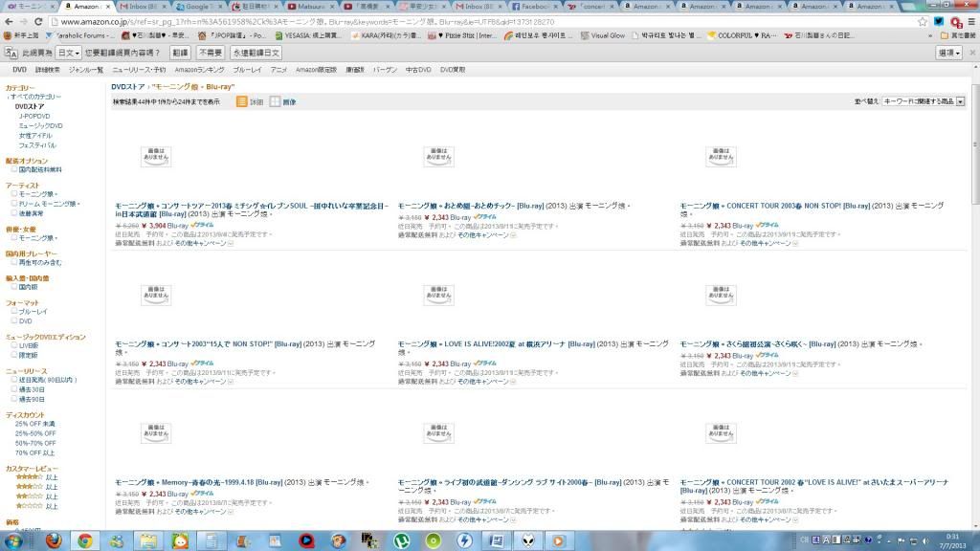The width and height of the screenshot is (980, 551).
Task: Open the おとめ組 おとめチック Blu-ray title link
Action: coord(471,206)
